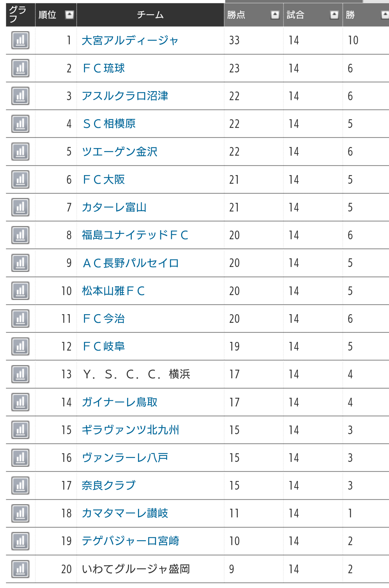Image resolution: width=389 pixels, height=588 pixels.
Task: Select the ガイナーレ鳥取 team link
Action: 120,402
